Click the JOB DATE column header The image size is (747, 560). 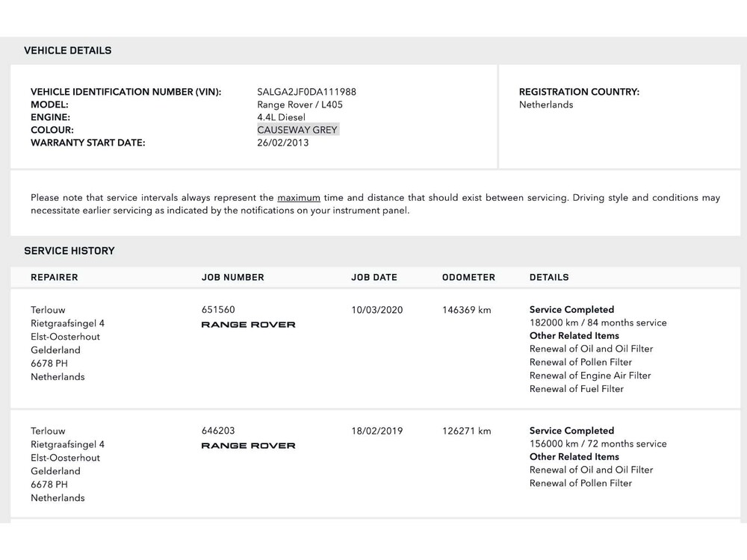[x=374, y=277]
